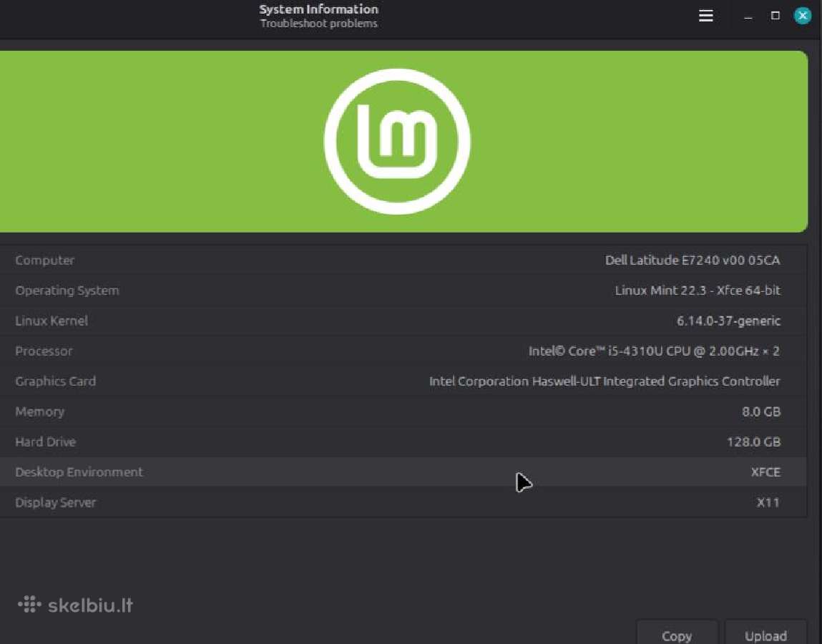The image size is (822, 644).
Task: Select the Graphics Card label
Action: click(56, 381)
